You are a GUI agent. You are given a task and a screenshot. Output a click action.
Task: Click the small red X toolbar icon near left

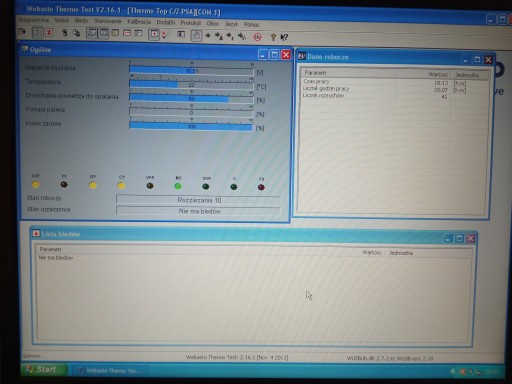point(49,33)
